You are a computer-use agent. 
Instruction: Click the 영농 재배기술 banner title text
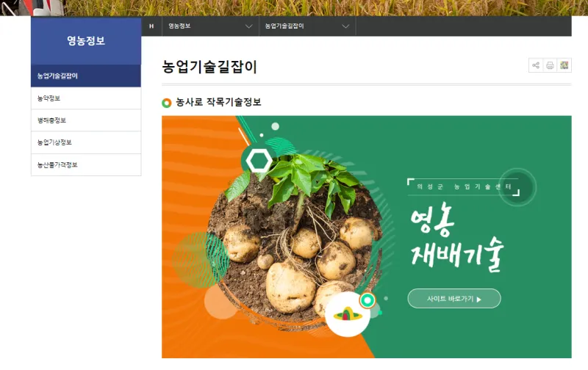pyautogui.click(x=456, y=237)
